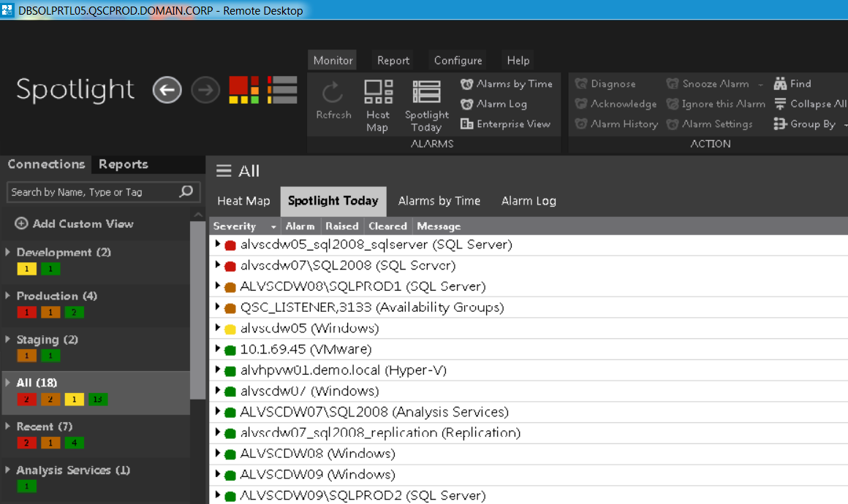The width and height of the screenshot is (848, 504).
Task: Sort by the Alarm column header
Action: (300, 226)
